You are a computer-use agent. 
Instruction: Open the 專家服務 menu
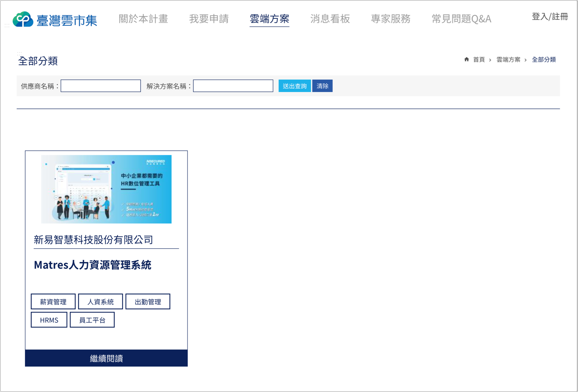(391, 18)
